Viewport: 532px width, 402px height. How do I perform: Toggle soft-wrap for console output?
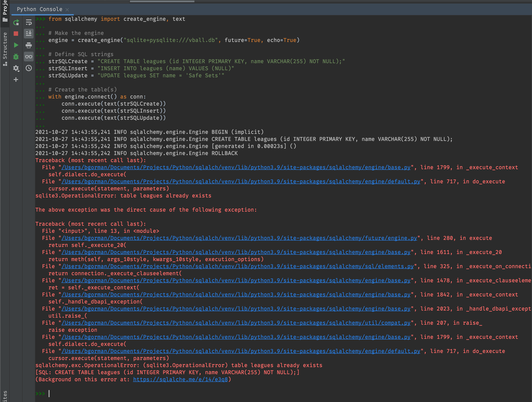coord(29,23)
